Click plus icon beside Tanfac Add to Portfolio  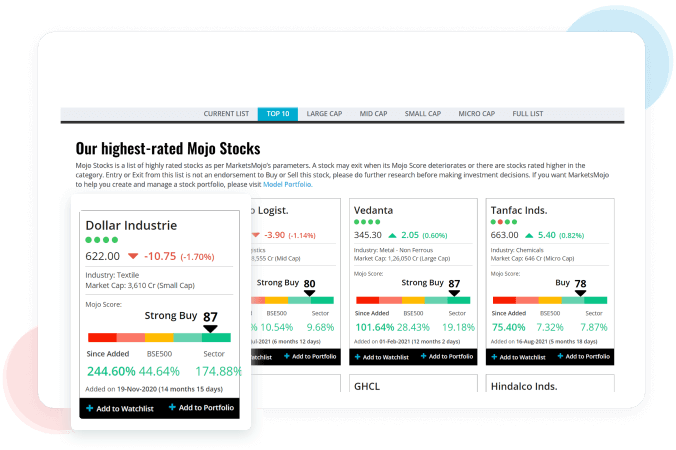pos(560,356)
